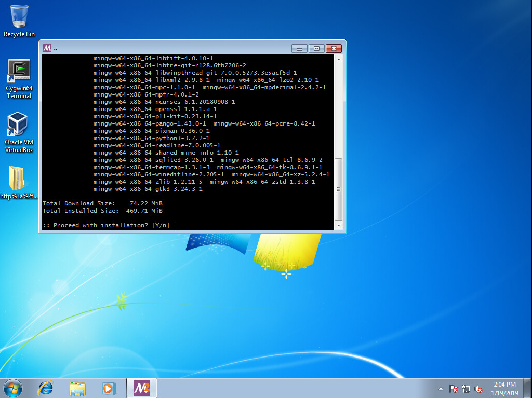Click the MSYS2 icon in window title bar

(x=47, y=48)
